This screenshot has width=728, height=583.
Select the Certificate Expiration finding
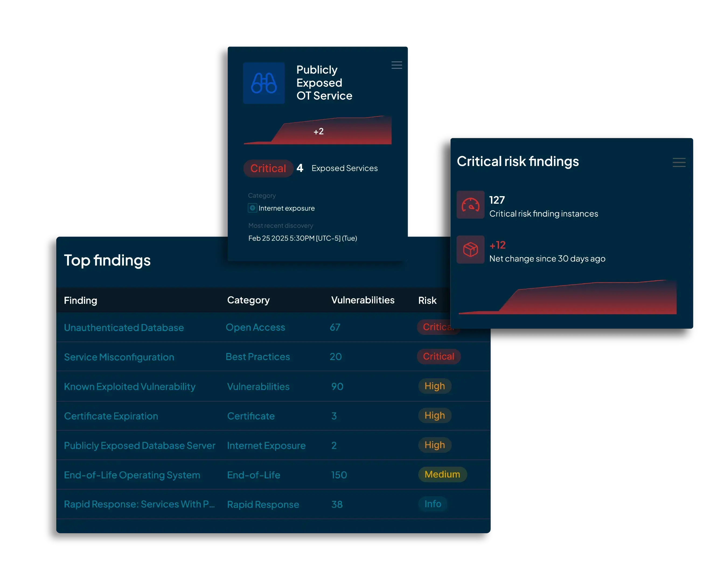111,416
